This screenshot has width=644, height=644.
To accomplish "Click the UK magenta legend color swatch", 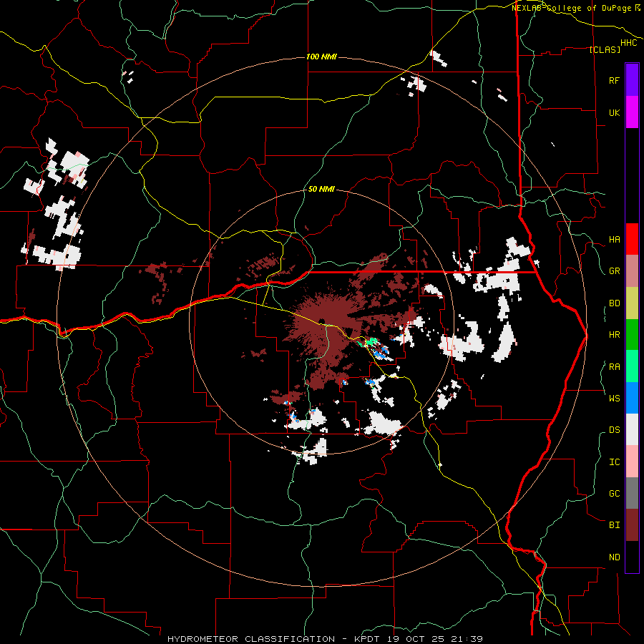I will coord(632,112).
